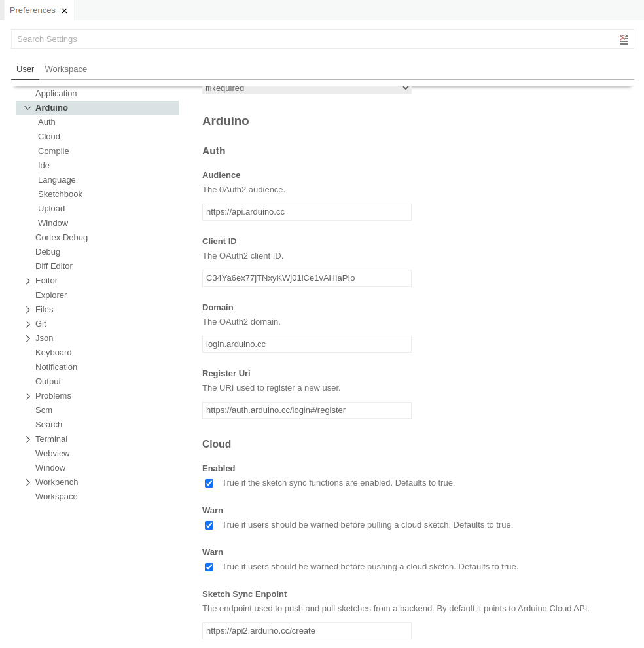The width and height of the screenshot is (644, 648).
Task: Toggle warning before pulling a cloud sketch
Action: click(x=209, y=525)
